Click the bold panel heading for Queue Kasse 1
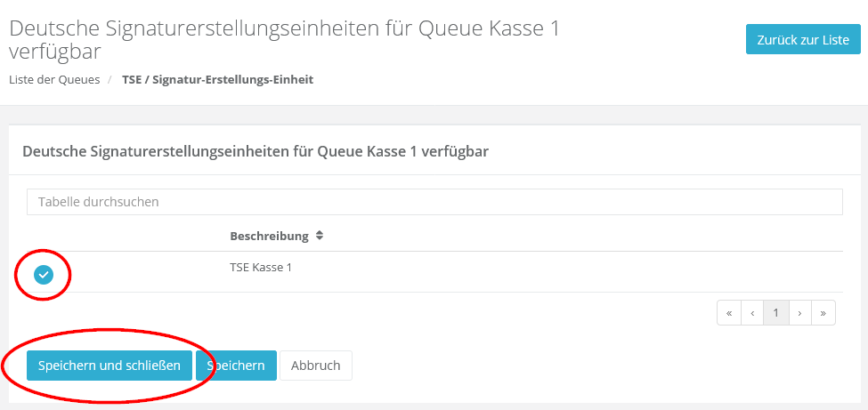Image resolution: width=868 pixels, height=410 pixels. click(x=256, y=151)
